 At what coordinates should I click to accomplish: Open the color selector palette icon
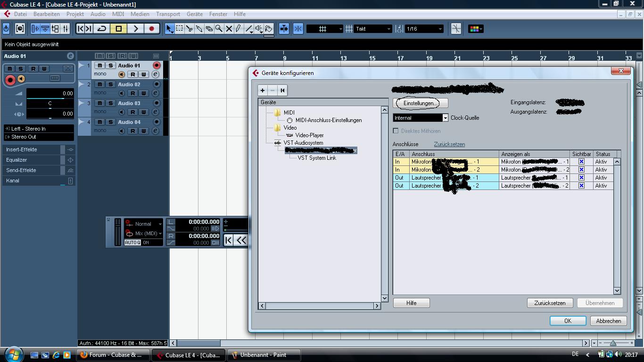coord(475,29)
